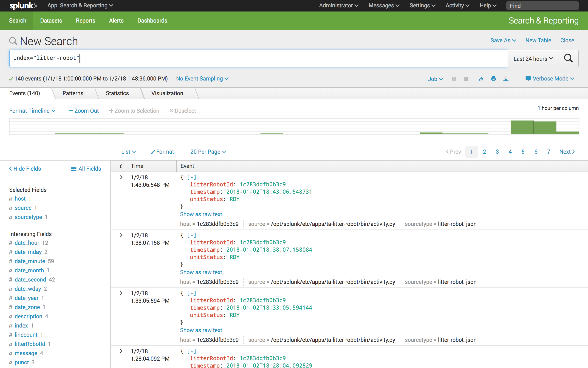This screenshot has width=588, height=368.
Task: Collapse JSON of 1:38:07 event
Action: [x=192, y=235]
